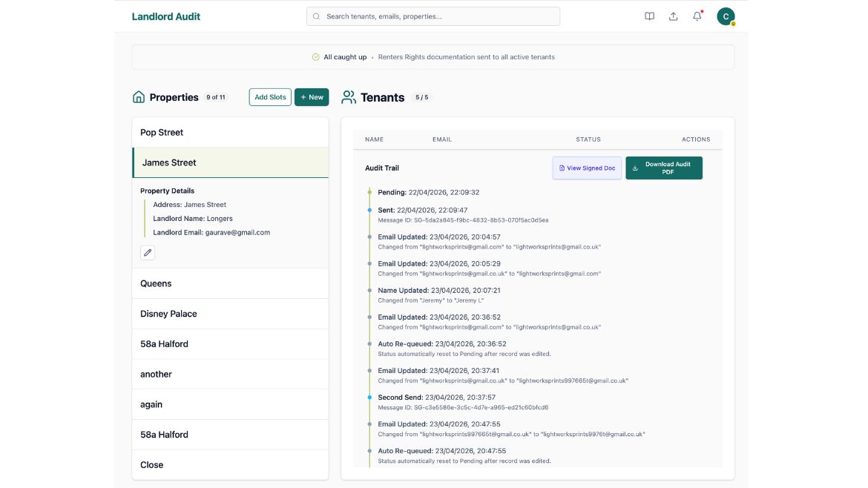Click the search magnifier icon
The height and width of the screenshot is (488, 868).
pyautogui.click(x=317, y=16)
